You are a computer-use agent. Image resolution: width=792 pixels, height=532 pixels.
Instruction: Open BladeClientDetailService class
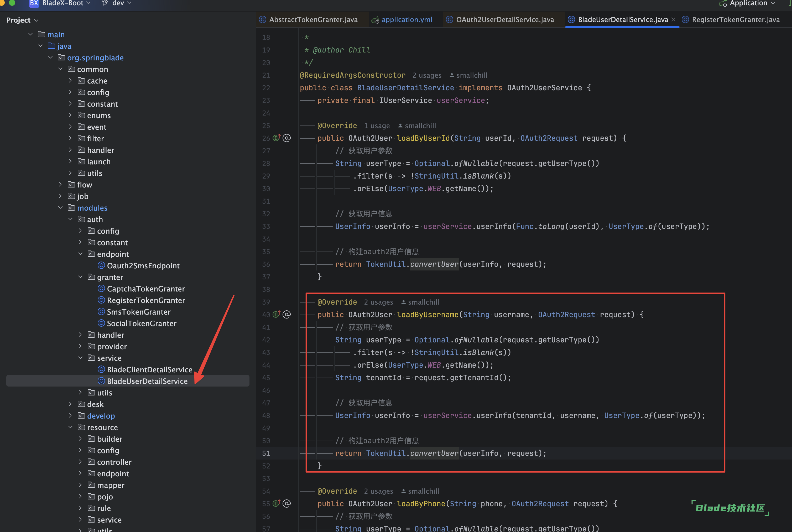145,369
